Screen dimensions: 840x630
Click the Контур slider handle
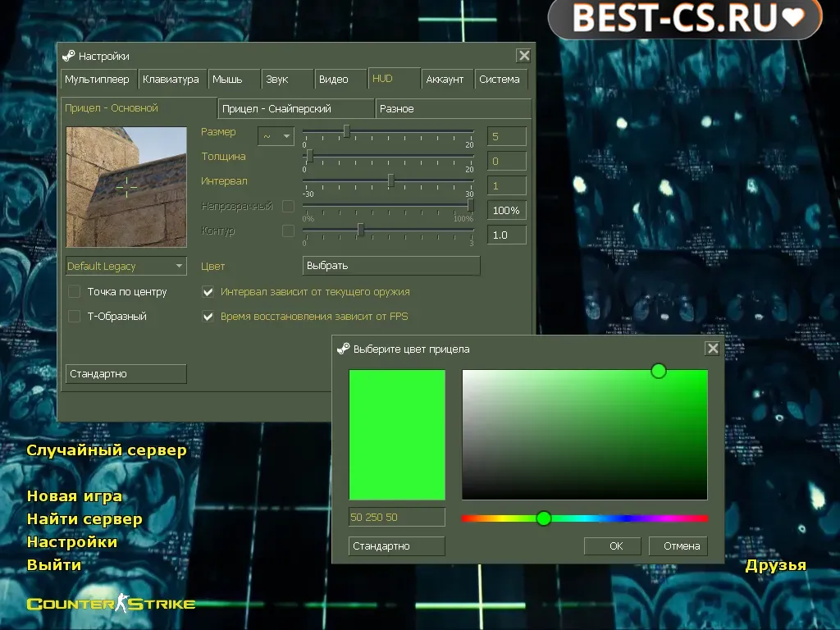click(x=361, y=230)
